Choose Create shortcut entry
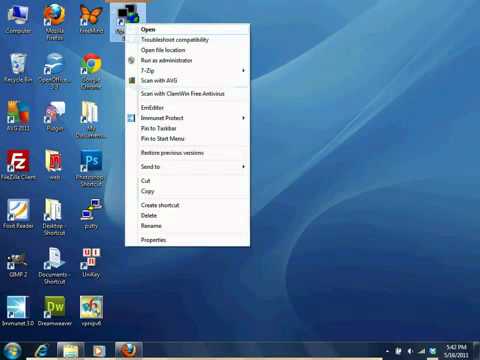The image size is (480, 360). coord(187,205)
